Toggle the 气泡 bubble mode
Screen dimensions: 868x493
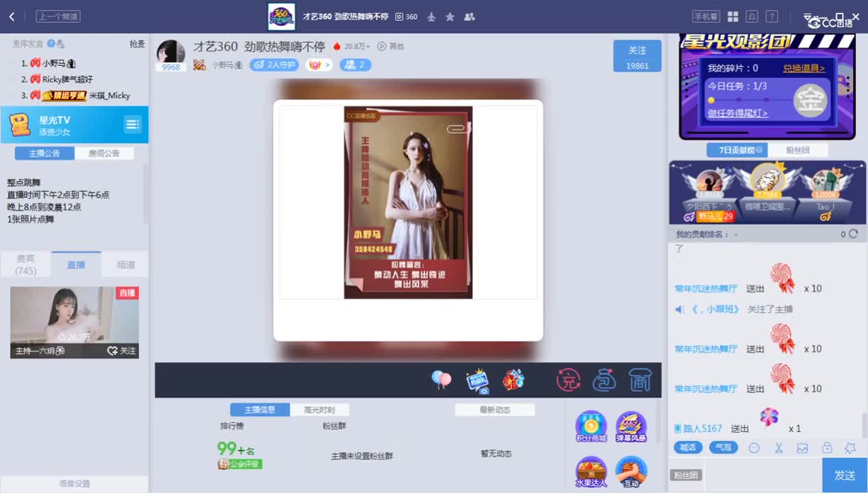pyautogui.click(x=723, y=448)
